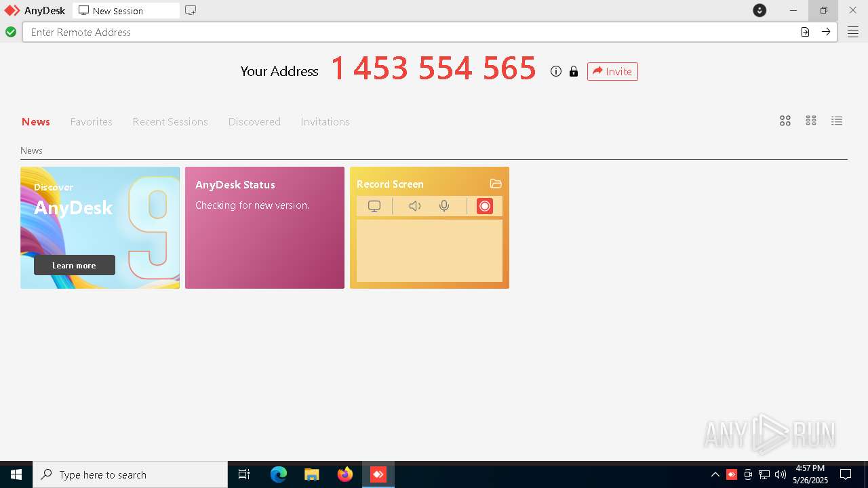
Task: Launch Microsoft Edge from taskbar
Action: (x=279, y=474)
